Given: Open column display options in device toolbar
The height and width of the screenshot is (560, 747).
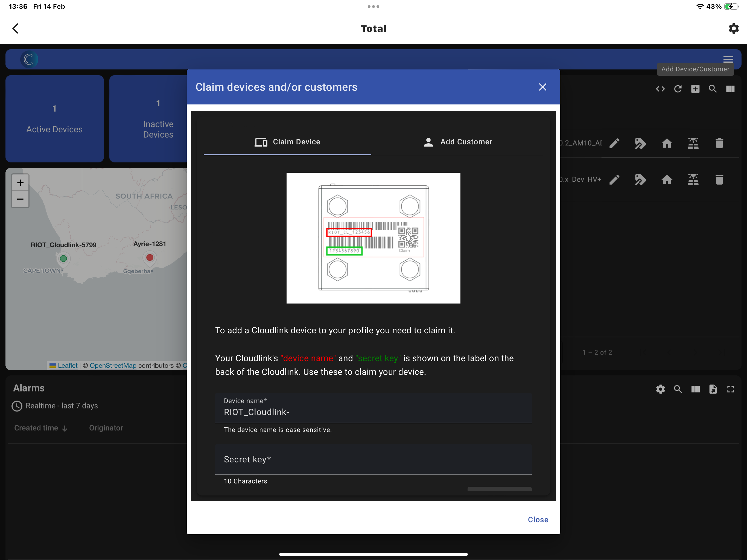Looking at the screenshot, I should pyautogui.click(x=730, y=89).
